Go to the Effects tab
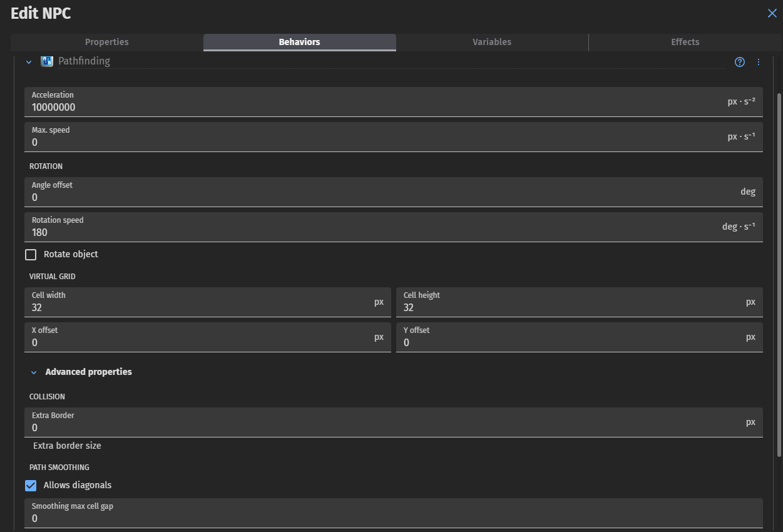Screen dimensions: 783x532 685,42
